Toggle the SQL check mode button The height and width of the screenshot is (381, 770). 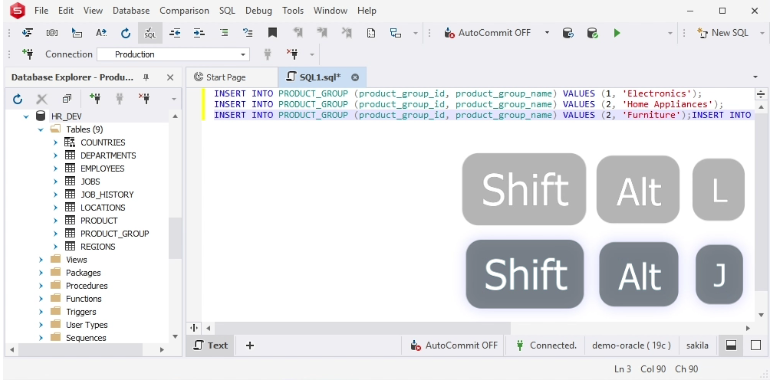point(150,33)
